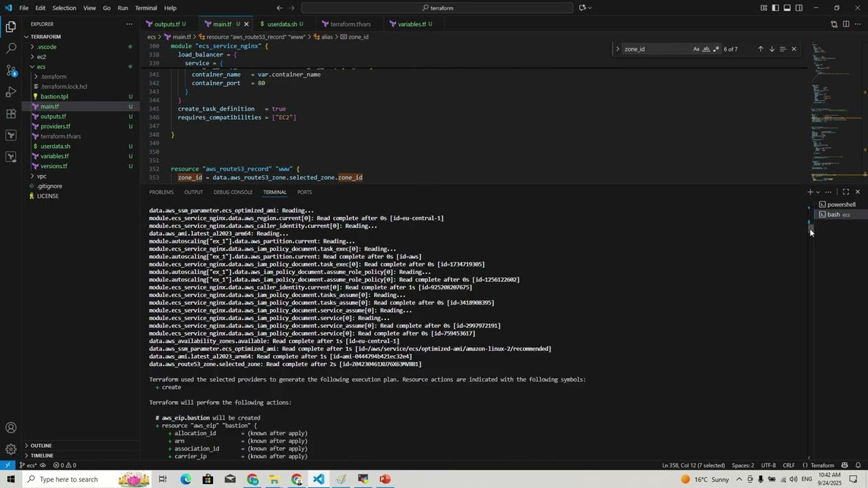The width and height of the screenshot is (868, 488).
Task: Collapse the ecs folder
Action: click(81, 66)
